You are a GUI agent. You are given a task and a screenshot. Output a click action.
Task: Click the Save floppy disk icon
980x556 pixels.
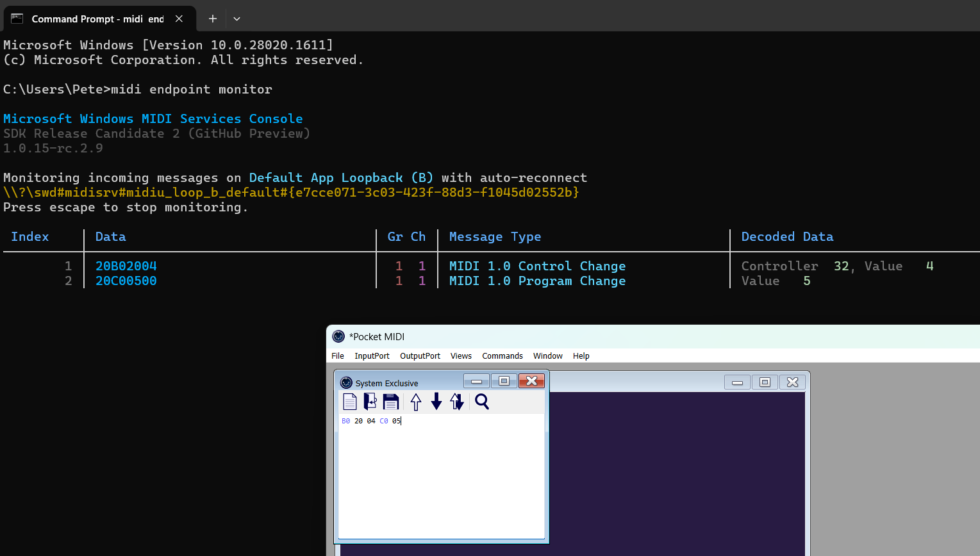pos(391,402)
